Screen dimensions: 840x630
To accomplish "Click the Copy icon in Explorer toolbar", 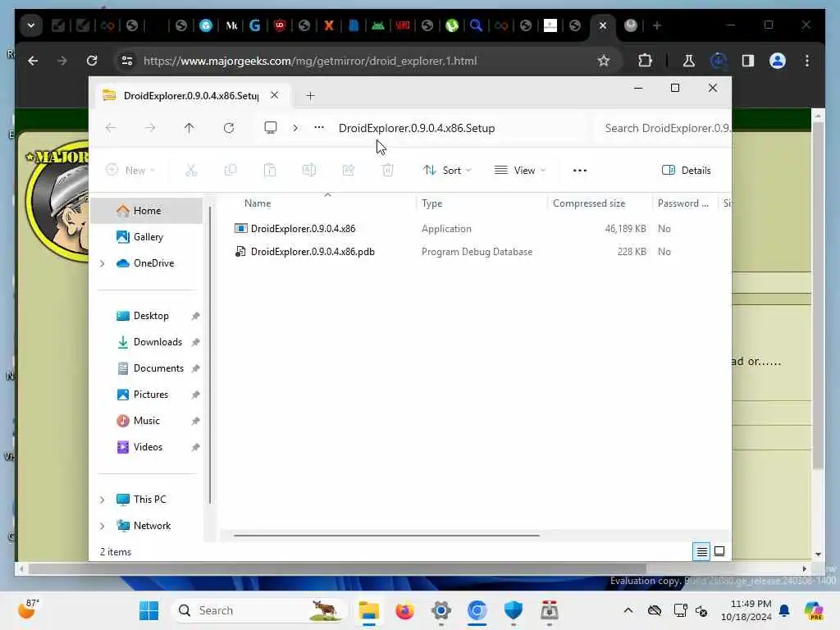I will 231,171.
